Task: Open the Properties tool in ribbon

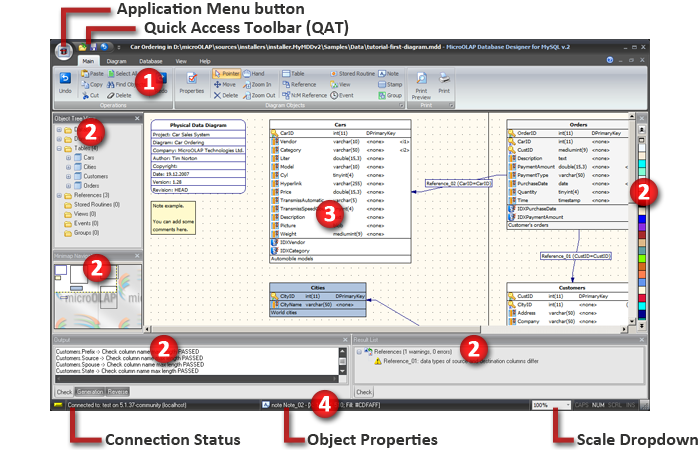Action: tap(192, 83)
